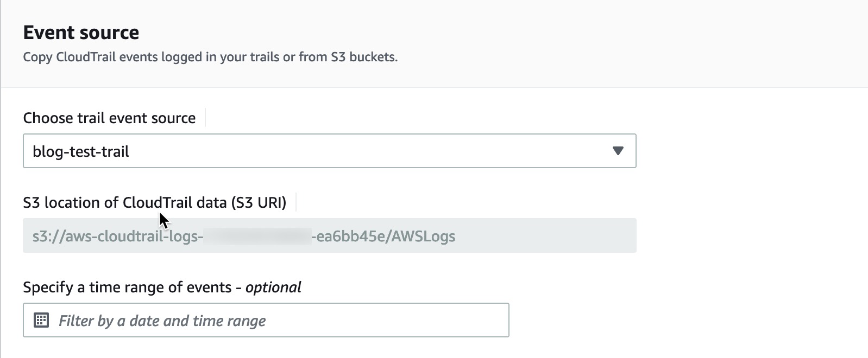Click the "(S3 URI)" text in label
The width and height of the screenshot is (868, 358).
pyautogui.click(x=259, y=202)
